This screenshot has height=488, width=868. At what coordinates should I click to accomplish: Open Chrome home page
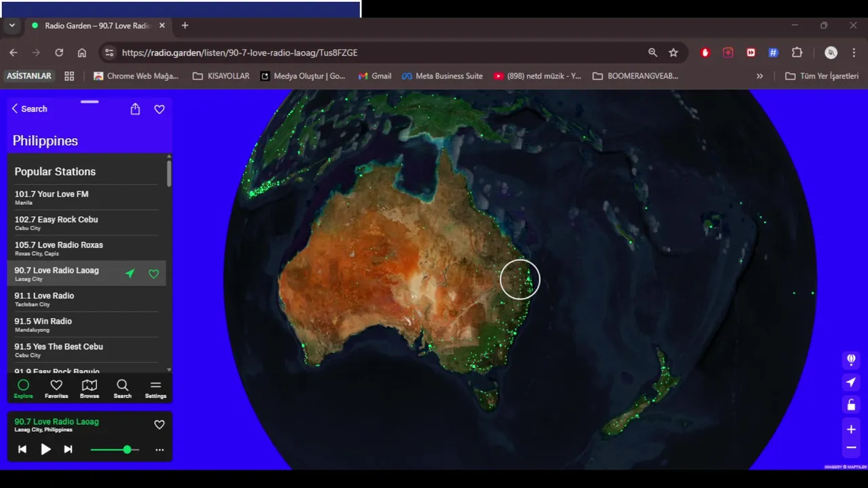point(82,53)
